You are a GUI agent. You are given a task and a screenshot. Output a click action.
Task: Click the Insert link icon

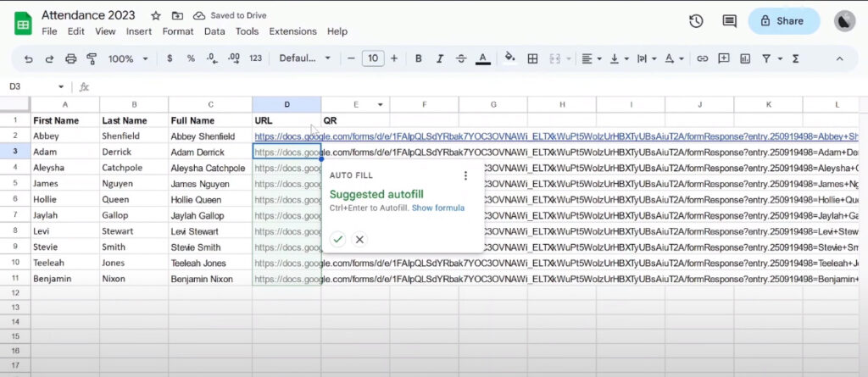[702, 58]
